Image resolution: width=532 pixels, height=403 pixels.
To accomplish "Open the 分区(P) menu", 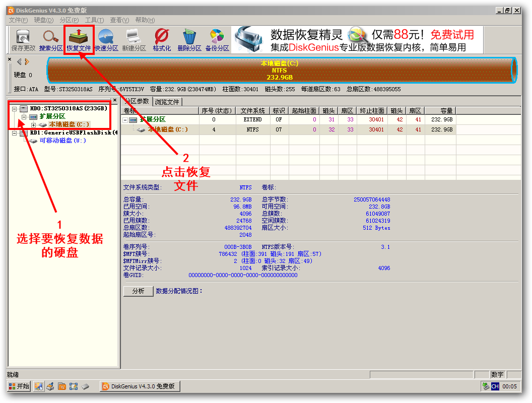I will pos(69,20).
